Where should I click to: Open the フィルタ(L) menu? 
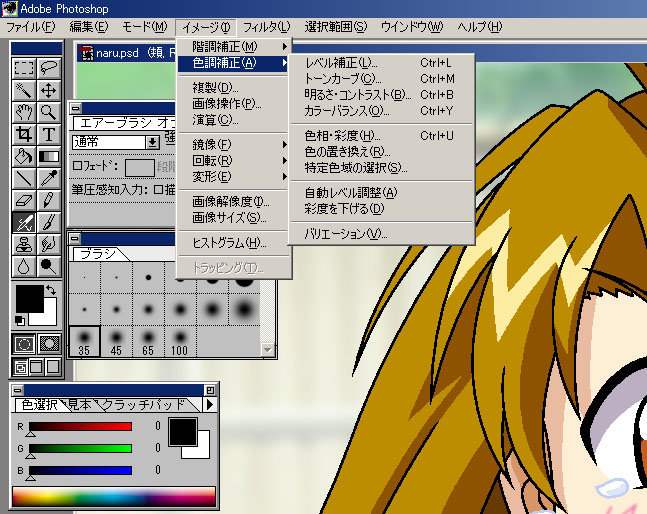tap(267, 27)
